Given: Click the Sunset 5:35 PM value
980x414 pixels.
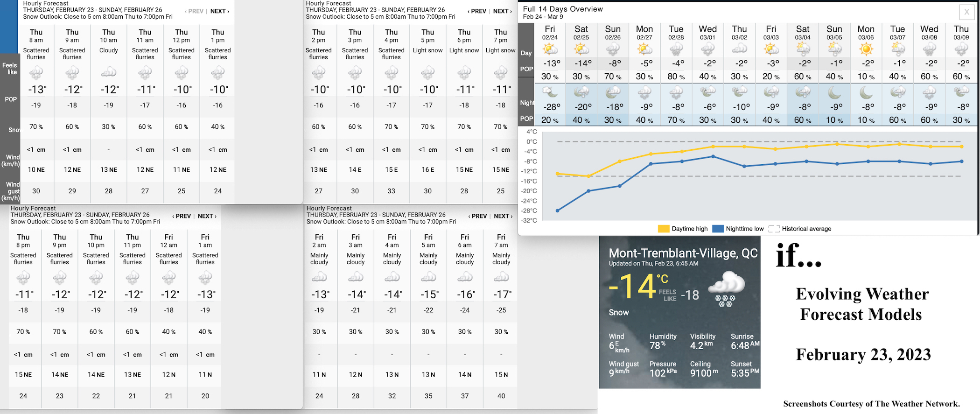Looking at the screenshot, I should click(x=745, y=372).
